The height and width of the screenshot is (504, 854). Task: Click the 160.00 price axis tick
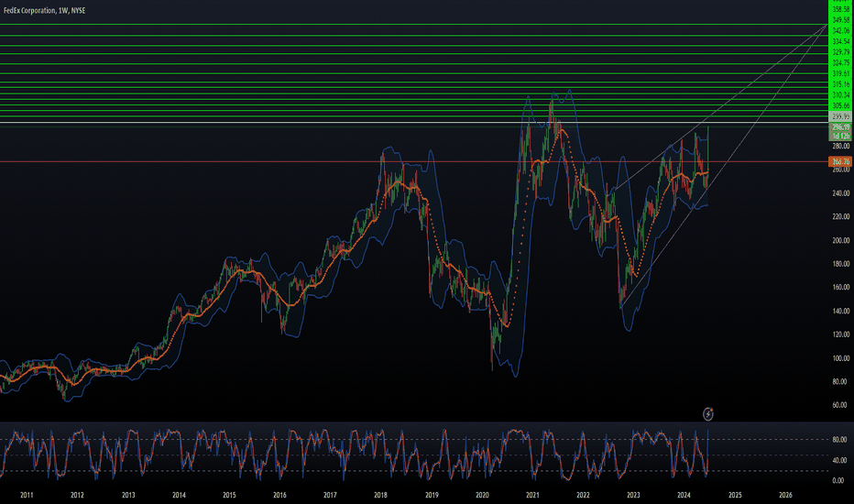(x=841, y=287)
